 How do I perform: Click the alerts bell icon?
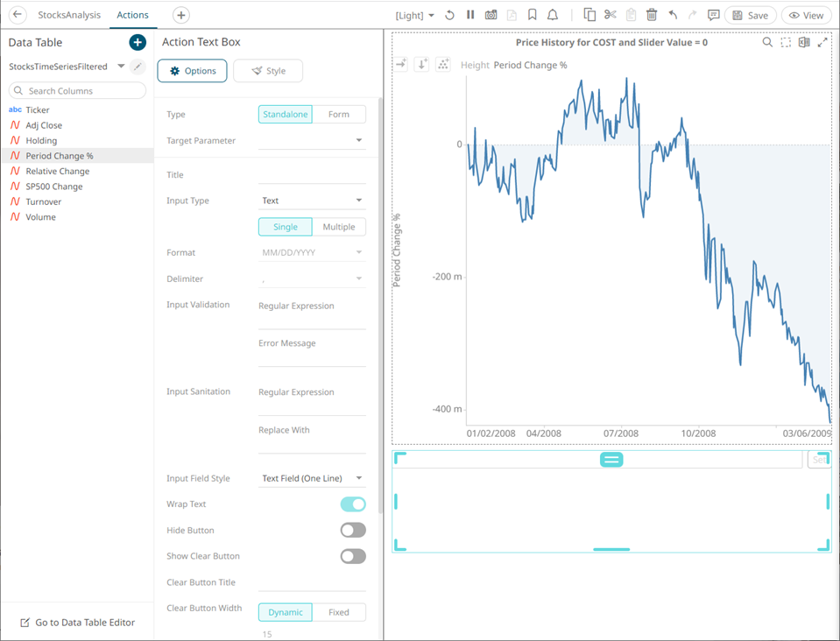(x=553, y=15)
